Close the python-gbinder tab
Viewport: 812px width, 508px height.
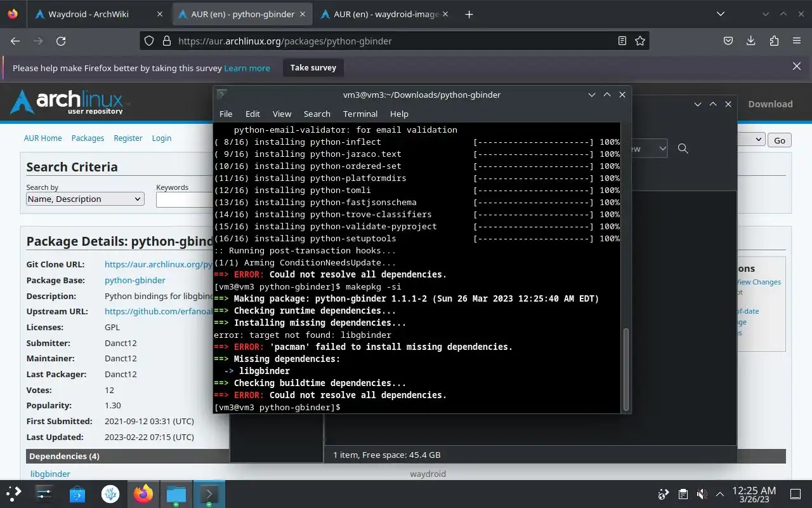pyautogui.click(x=302, y=14)
